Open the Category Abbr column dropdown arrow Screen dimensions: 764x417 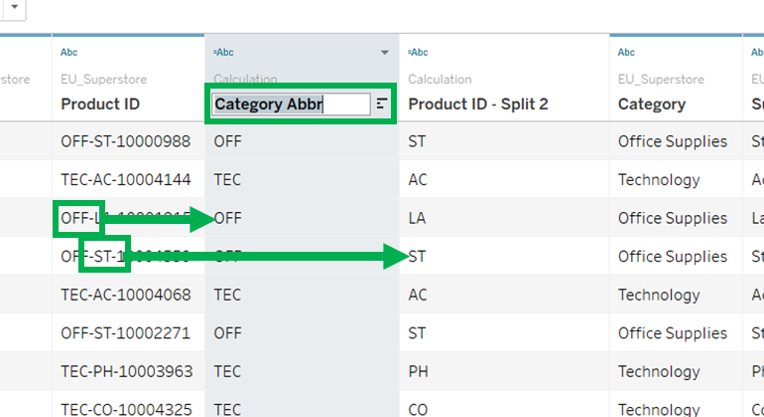385,52
